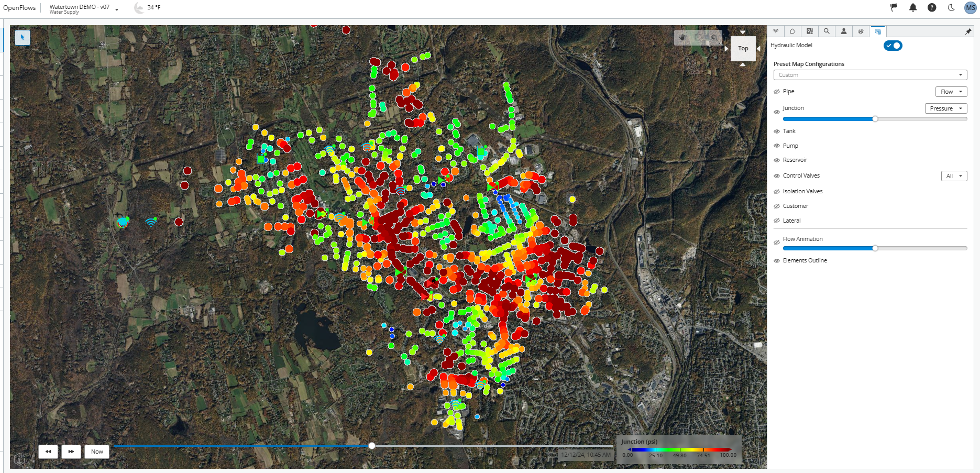This screenshot has height=473, width=980.
Task: Step the timeline forward with fast-forward button
Action: 71,452
